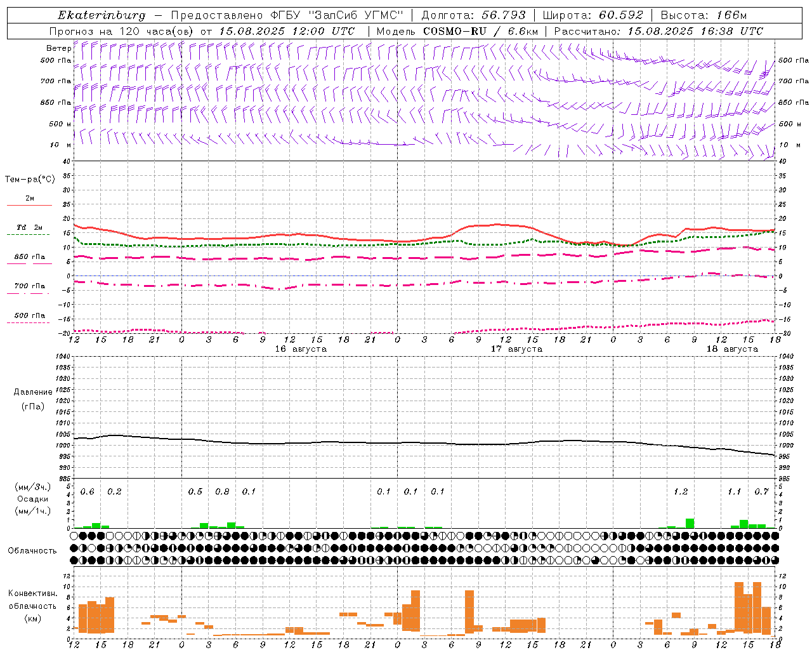Image resolution: width=812 pixels, height=650 pixels.
Task: Select the 'Давление' pressure panel label
Action: [x=33, y=392]
